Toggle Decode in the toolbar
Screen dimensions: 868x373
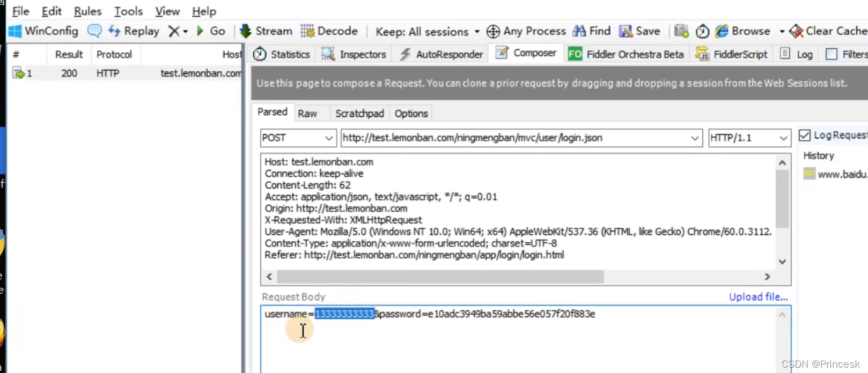point(329,31)
